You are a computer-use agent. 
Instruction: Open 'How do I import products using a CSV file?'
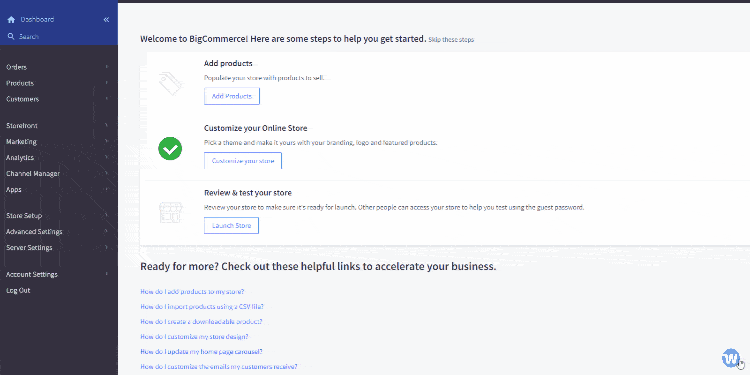tap(202, 307)
